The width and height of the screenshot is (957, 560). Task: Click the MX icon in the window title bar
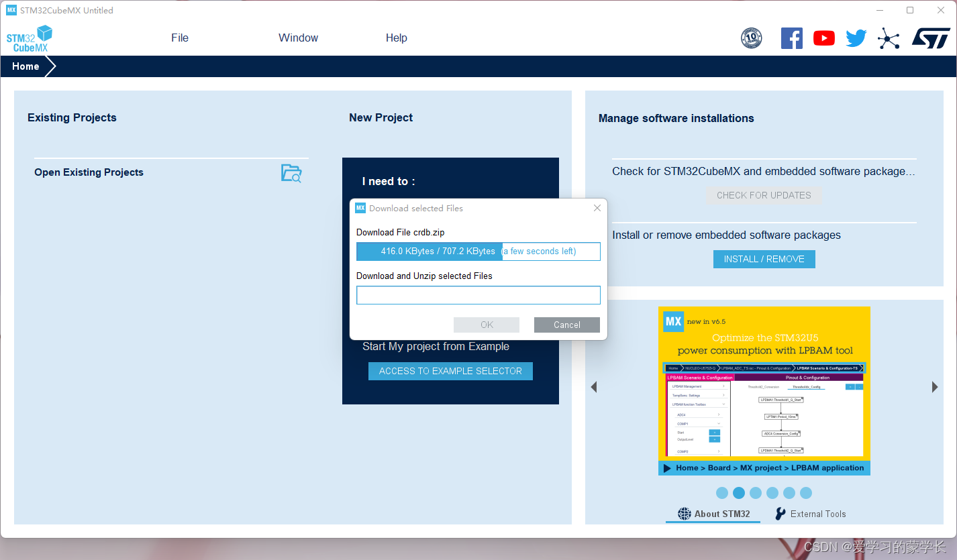pyautogui.click(x=11, y=10)
